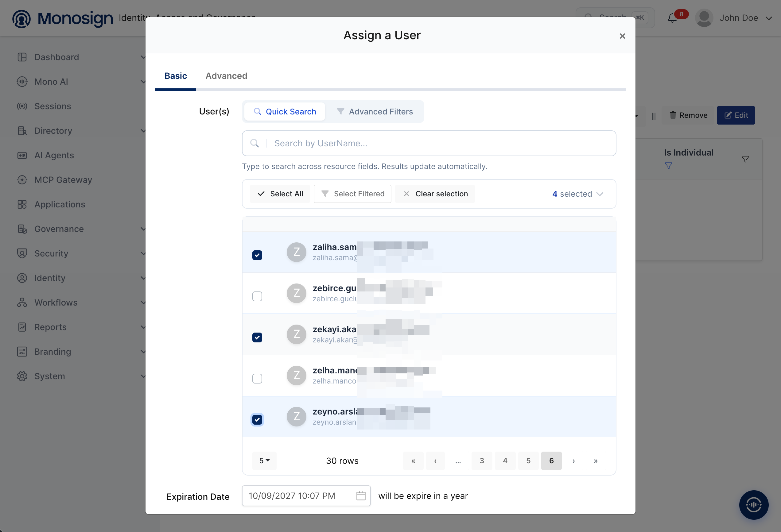The height and width of the screenshot is (532, 781).
Task: Click the John Doe avatar
Action: coord(704,18)
